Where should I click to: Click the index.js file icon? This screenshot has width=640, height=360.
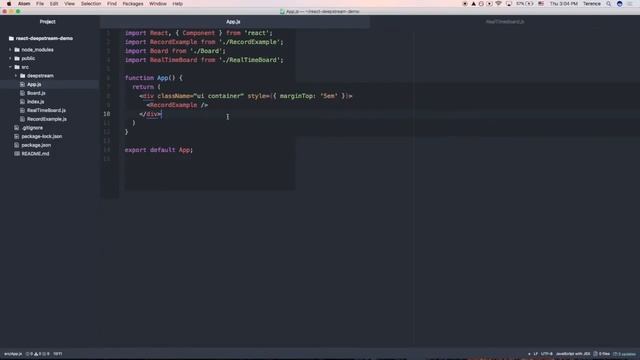(x=22, y=102)
